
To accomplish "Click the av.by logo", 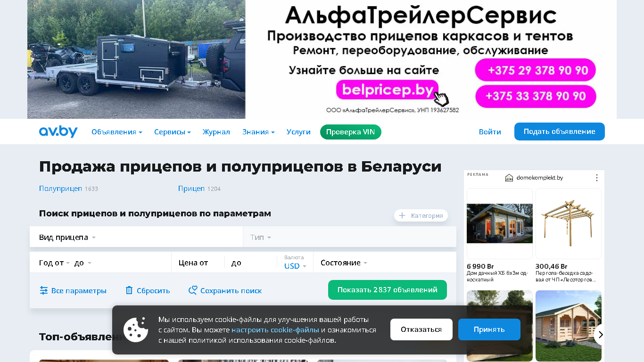I will click(58, 132).
